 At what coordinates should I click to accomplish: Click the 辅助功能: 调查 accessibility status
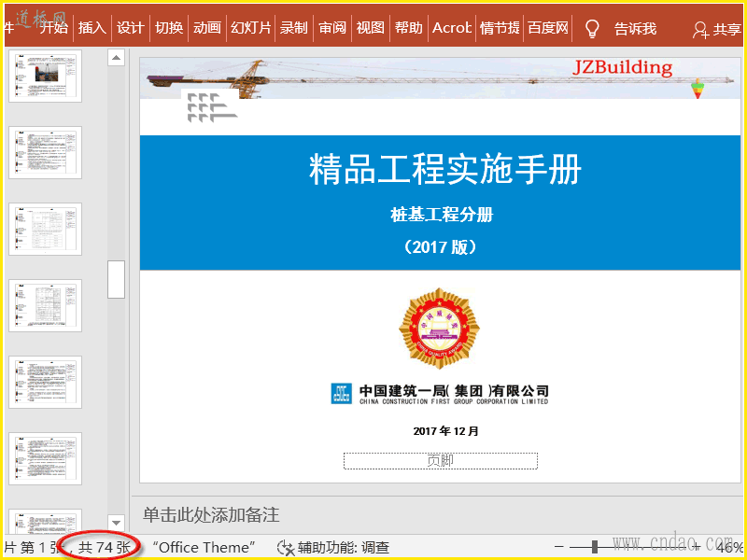coord(344,548)
